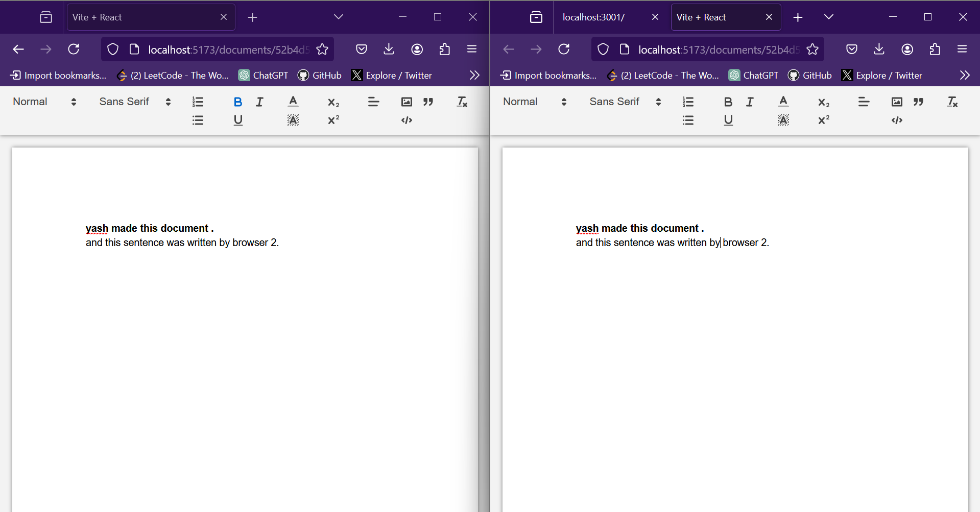
Task: Apply italic formatting in the left editor
Action: (x=259, y=102)
